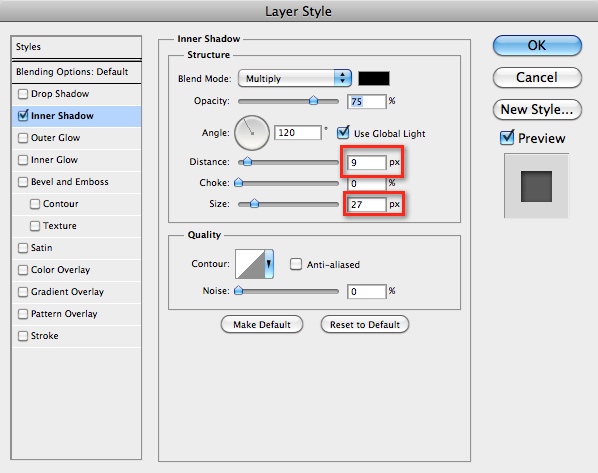Tick the Texture sub-option checkbox
Viewport: 598px width, 473px height.
(35, 226)
